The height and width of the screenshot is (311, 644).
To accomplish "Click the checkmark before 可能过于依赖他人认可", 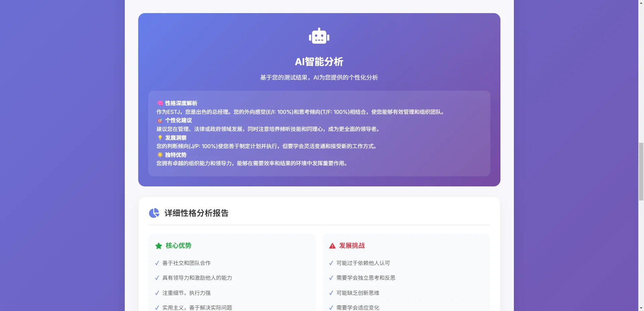I will point(331,263).
